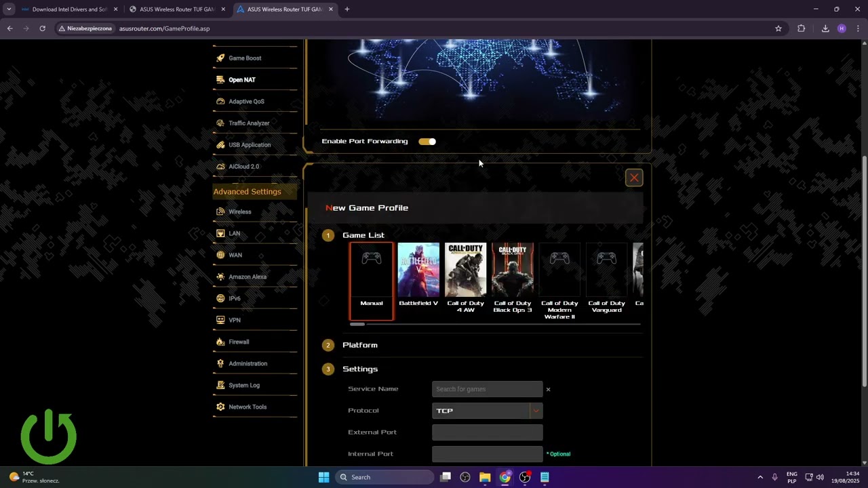Open Protocol TCP dropdown

click(x=487, y=411)
